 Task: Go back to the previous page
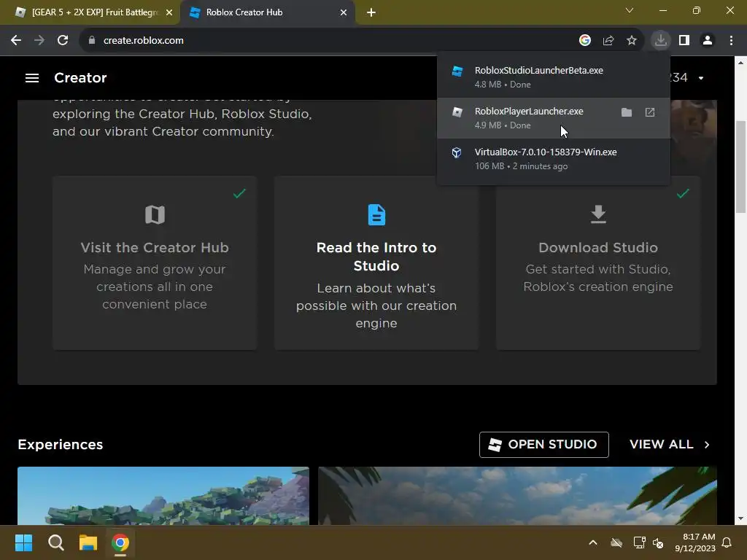pyautogui.click(x=16, y=41)
